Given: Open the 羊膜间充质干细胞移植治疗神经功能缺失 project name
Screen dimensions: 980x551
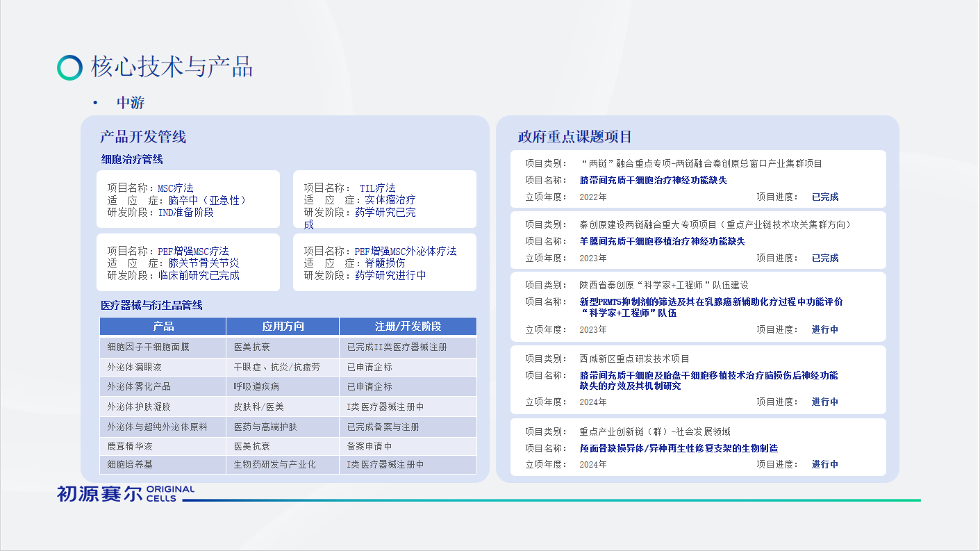Looking at the screenshot, I should point(662,241).
